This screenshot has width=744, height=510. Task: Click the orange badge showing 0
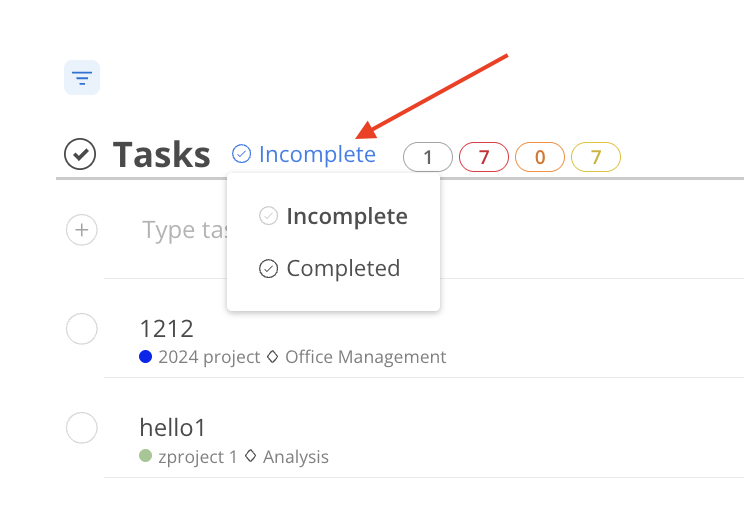pyautogui.click(x=540, y=157)
